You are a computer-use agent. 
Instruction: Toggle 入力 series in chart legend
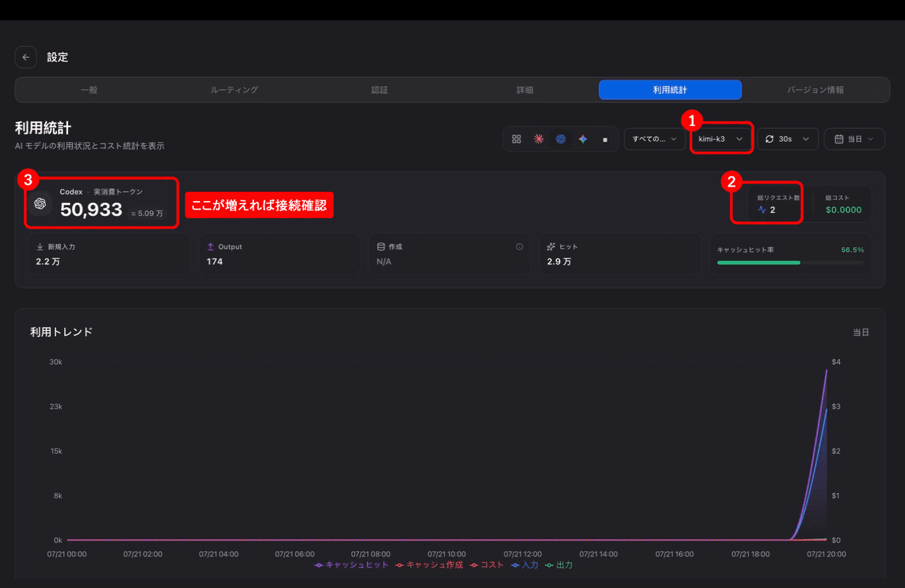click(x=525, y=565)
